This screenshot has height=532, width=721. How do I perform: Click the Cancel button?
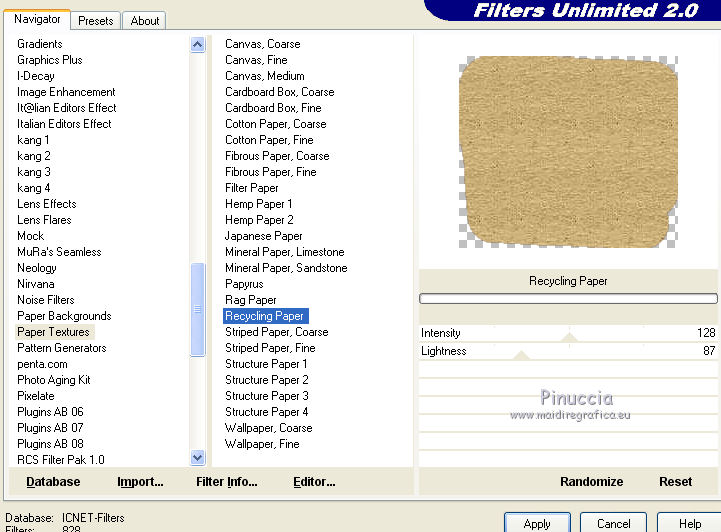[613, 523]
